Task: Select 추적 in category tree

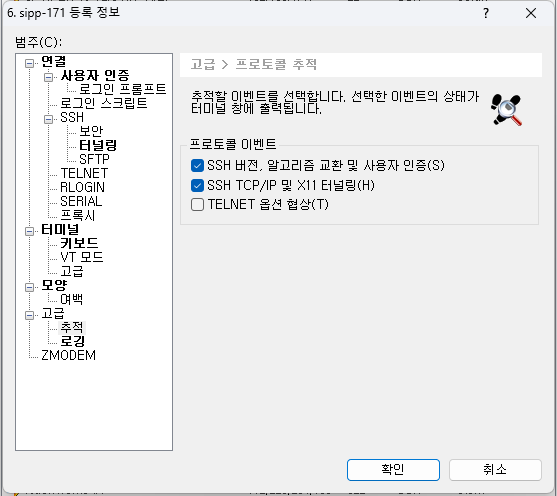Action: 72,327
